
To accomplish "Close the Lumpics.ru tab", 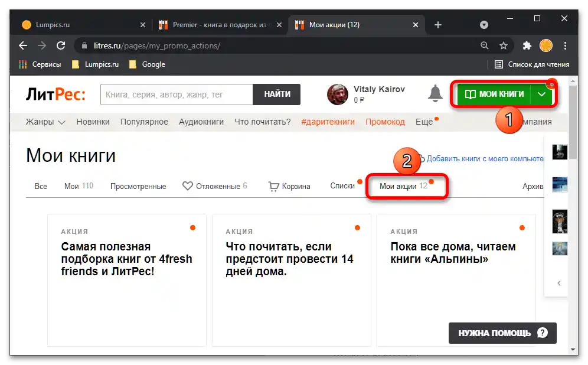I will click(142, 25).
